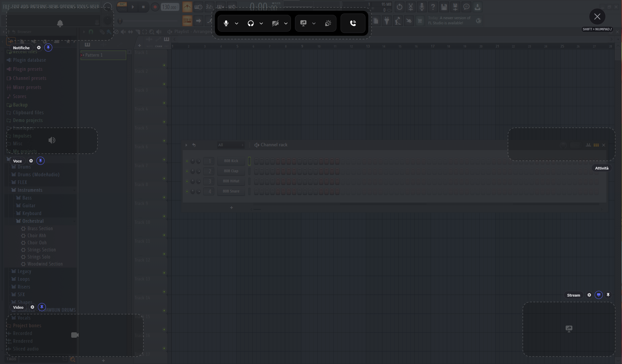Click the bell icon in notifications widget

60,23
